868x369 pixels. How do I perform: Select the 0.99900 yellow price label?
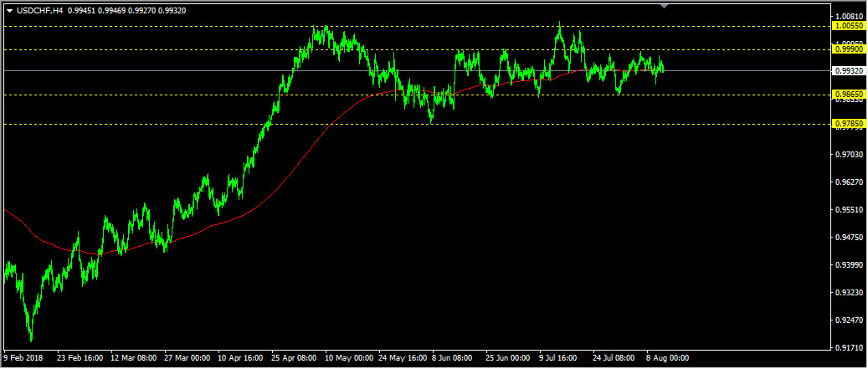[849, 49]
